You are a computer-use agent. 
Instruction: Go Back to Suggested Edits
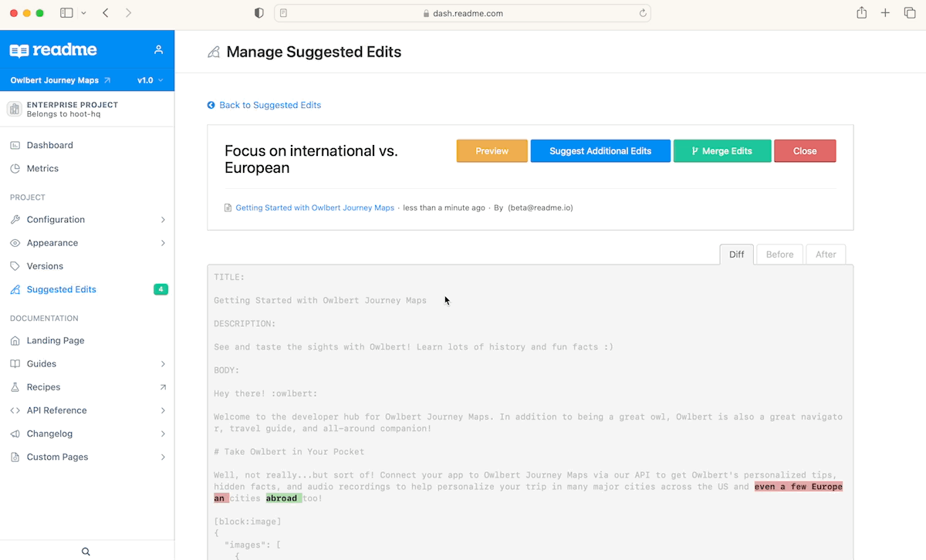pos(264,105)
